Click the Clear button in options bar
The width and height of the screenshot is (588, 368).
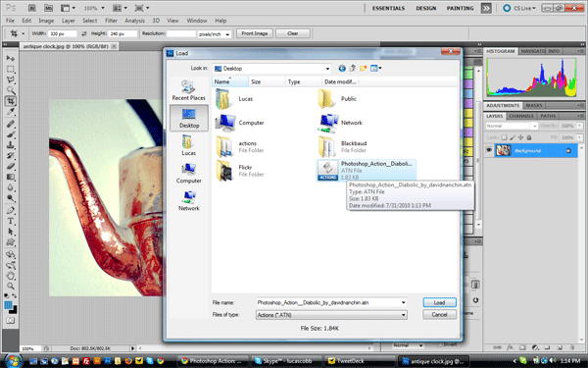293,33
